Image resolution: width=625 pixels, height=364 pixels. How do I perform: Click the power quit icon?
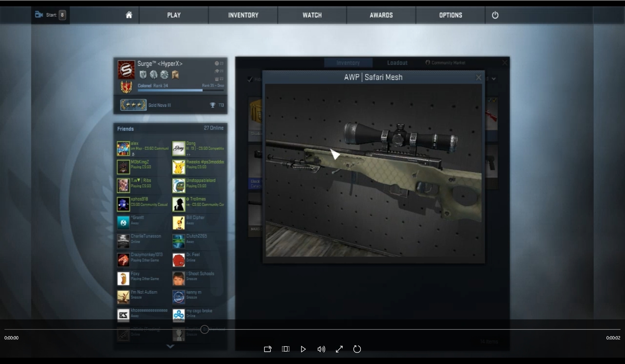click(x=495, y=15)
